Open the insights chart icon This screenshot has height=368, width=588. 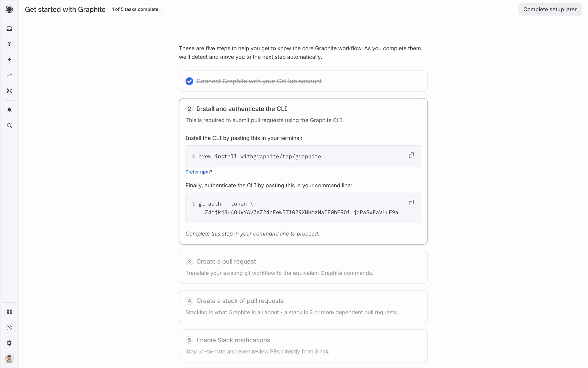click(9, 75)
